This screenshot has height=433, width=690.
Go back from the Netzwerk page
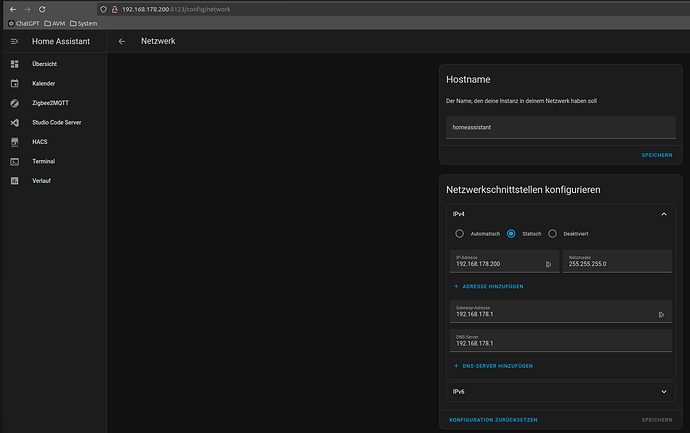click(122, 41)
